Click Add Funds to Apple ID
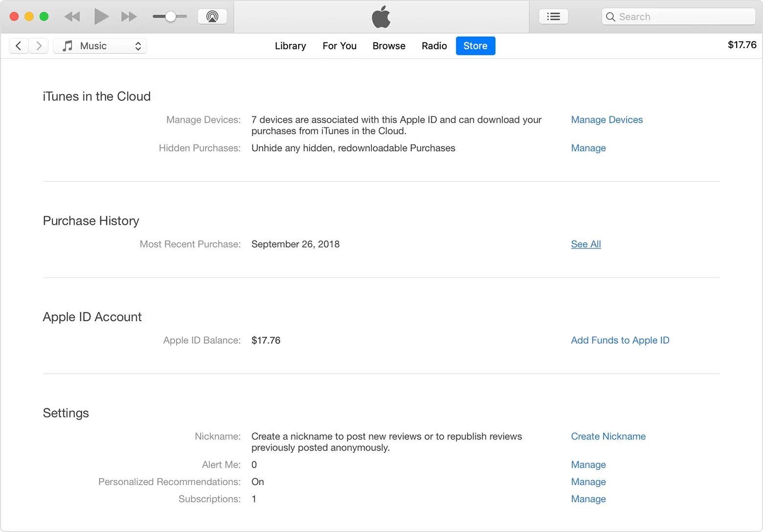This screenshot has height=532, width=763. pyautogui.click(x=620, y=340)
